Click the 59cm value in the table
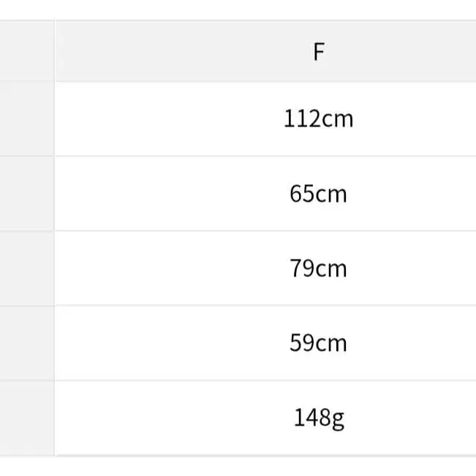Image resolution: width=476 pixels, height=476 pixels. (318, 343)
